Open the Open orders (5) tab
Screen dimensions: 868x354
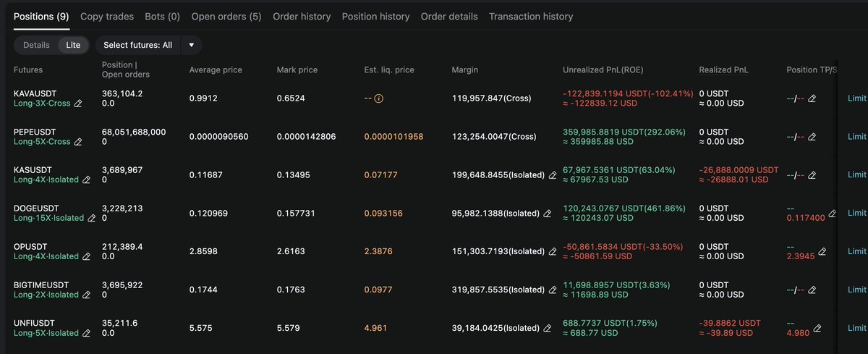[226, 16]
